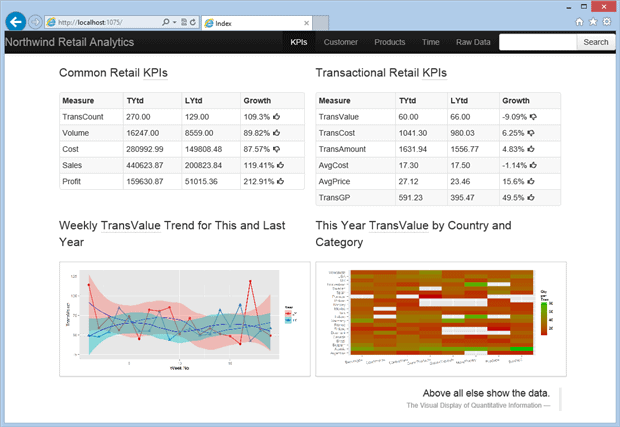Click thumbs-up icon in Volume row

[x=276, y=133]
